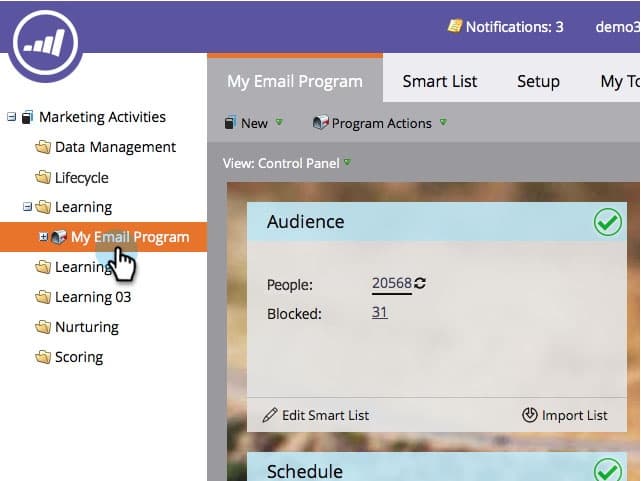Viewport: 641px width, 481px height.
Task: Open the People count link 20568
Action: (x=392, y=283)
